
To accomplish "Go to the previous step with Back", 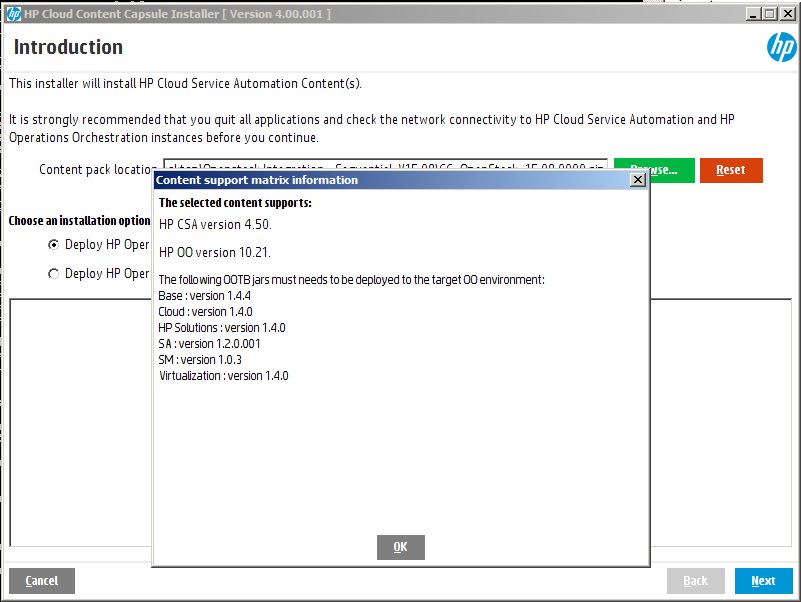I will 695,581.
